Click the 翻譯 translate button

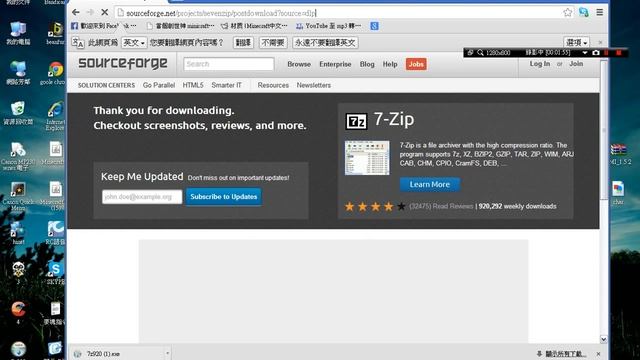coord(243,42)
